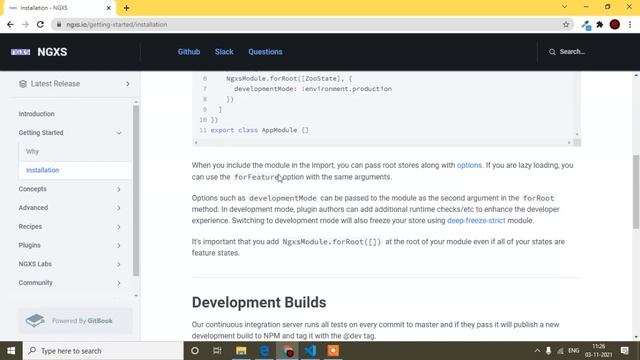640x360 pixels.
Task: Expand the Advanced section
Action: tap(119, 208)
